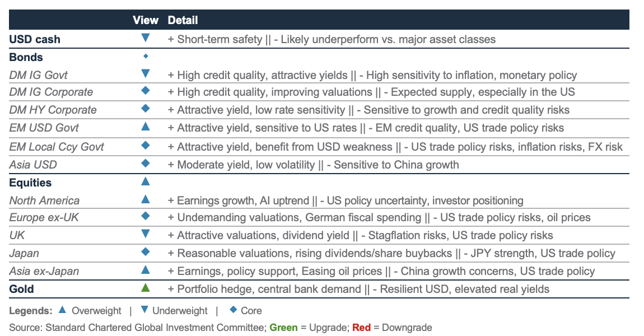Click the Detail column header
Image resolution: width=644 pixels, height=336 pixels.
(x=183, y=20)
